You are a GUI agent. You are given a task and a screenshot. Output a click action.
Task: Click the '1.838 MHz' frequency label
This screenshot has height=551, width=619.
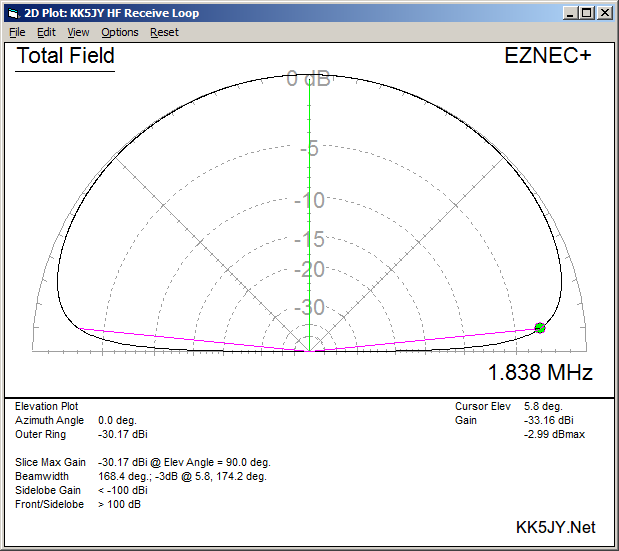coord(540,372)
